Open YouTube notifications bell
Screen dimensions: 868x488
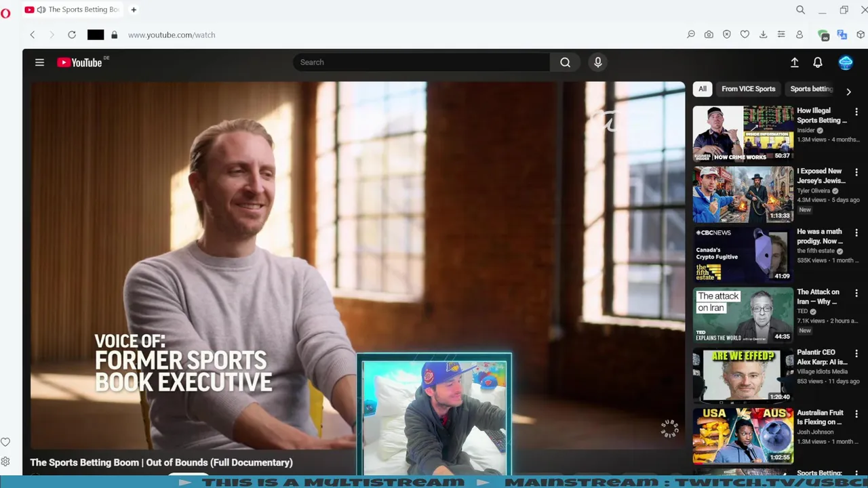point(818,62)
